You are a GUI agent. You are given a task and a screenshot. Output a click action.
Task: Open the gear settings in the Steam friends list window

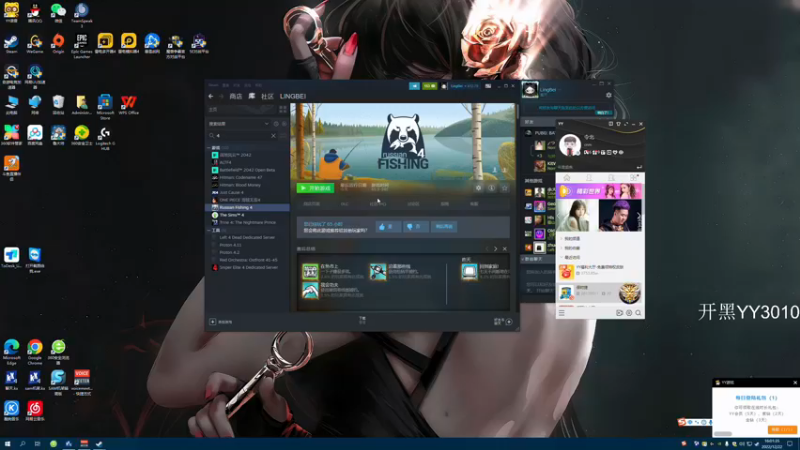point(608,95)
